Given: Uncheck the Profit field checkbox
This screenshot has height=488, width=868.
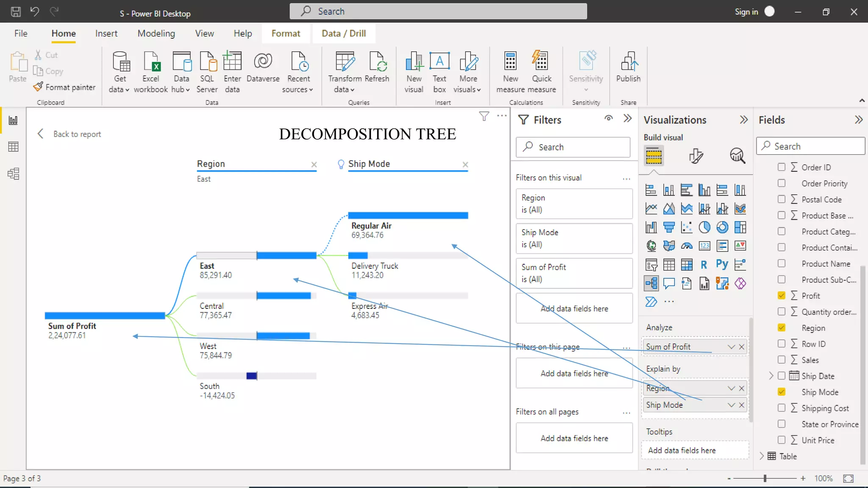Looking at the screenshot, I should click(782, 296).
